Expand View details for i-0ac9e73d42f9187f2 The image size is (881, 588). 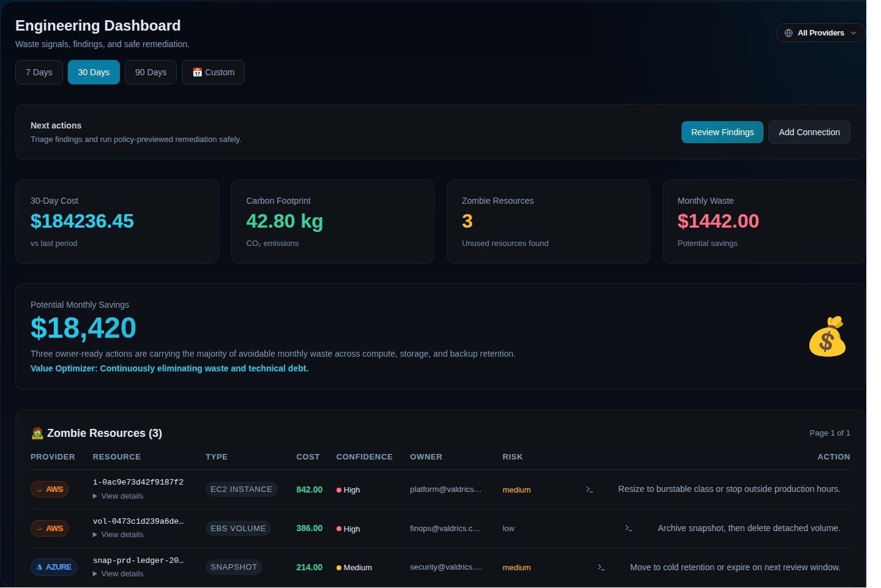coord(118,496)
